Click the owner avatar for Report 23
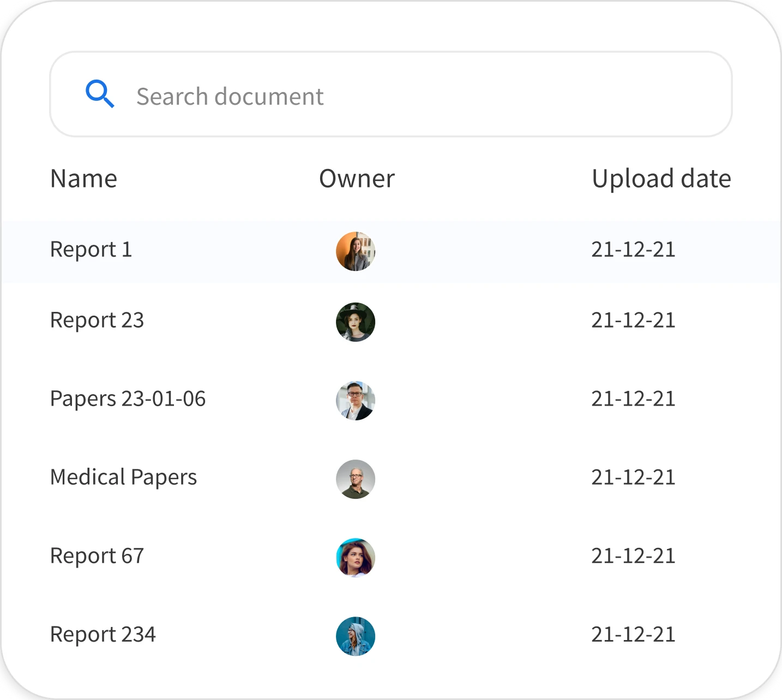 tap(356, 322)
